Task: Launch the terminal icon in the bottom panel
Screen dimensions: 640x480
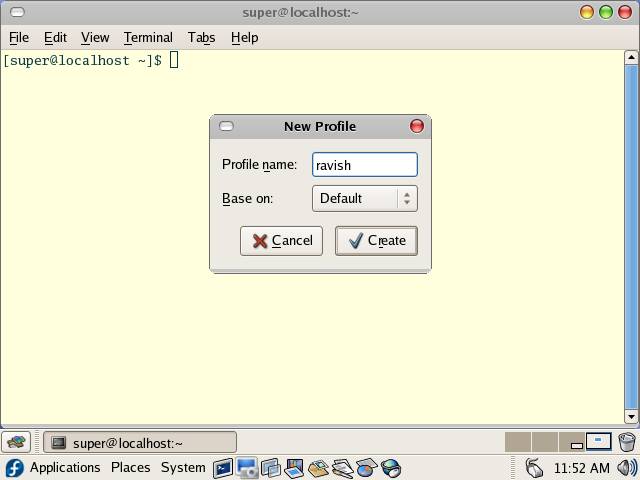Action: [222, 468]
